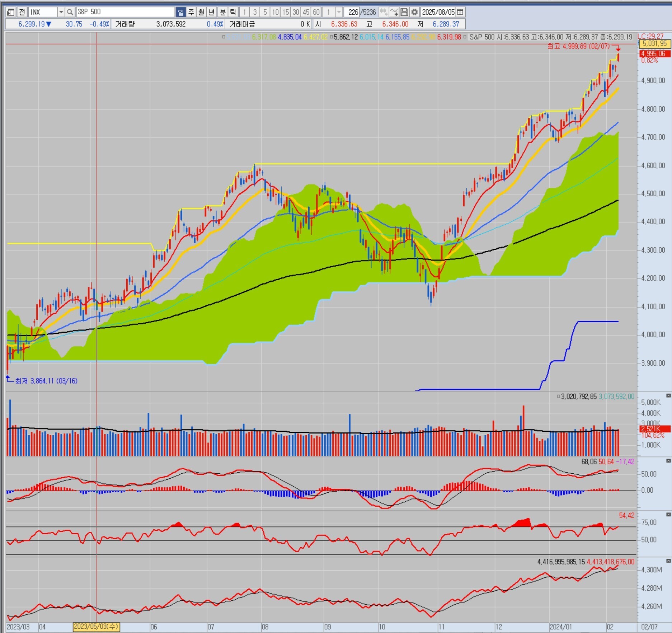Click the small square before S&P 500 legend

465,37
